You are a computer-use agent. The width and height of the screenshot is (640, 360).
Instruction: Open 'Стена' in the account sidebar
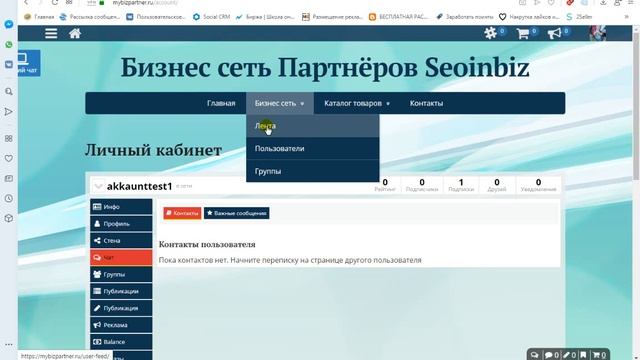point(121,240)
